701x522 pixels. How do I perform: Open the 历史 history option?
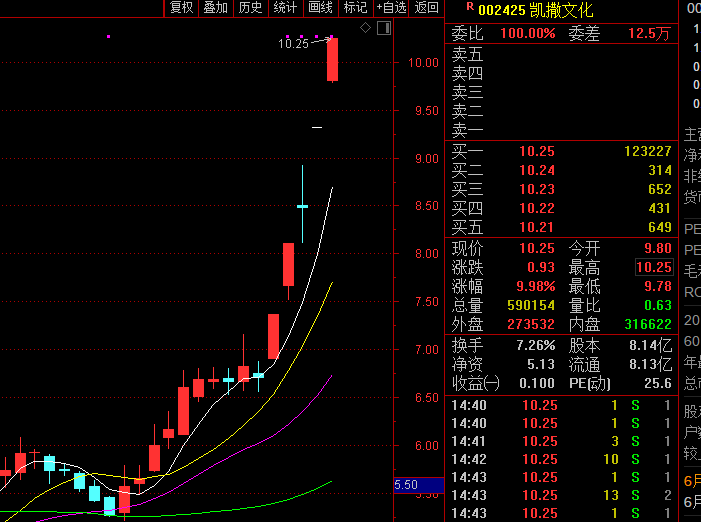click(250, 8)
